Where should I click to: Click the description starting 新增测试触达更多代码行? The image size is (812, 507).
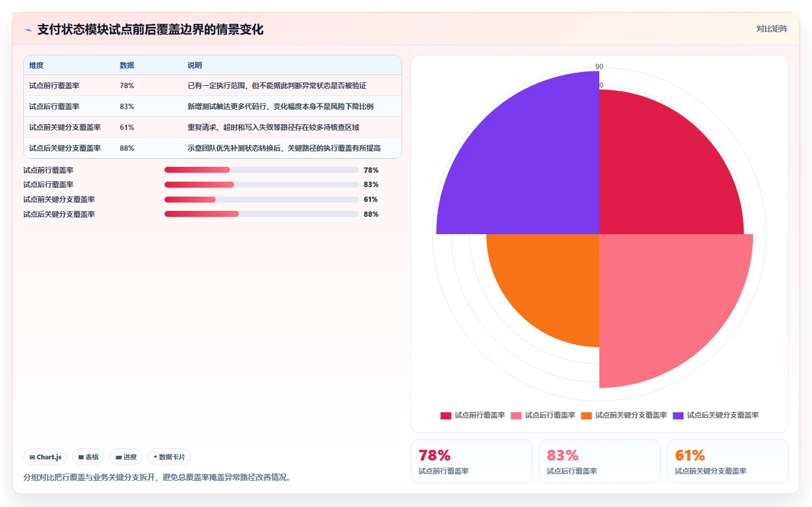281,107
